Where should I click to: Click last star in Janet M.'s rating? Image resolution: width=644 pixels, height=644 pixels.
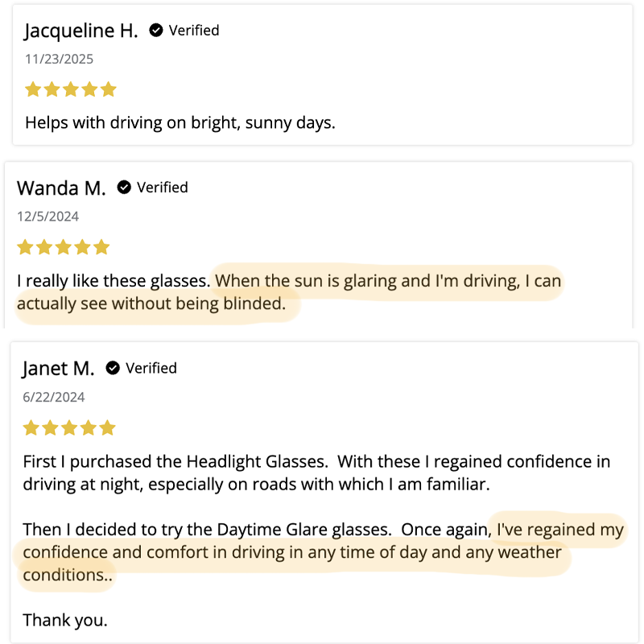tap(106, 427)
